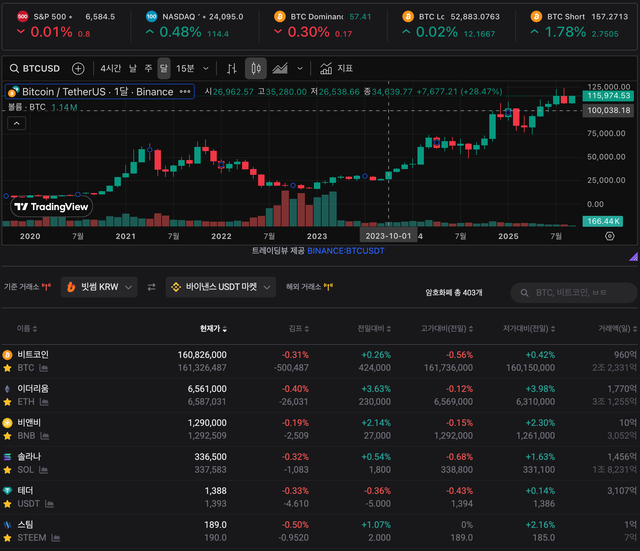Viewport: 640px width, 551px height.
Task: Click the BTC Short ticker
Action: click(x=579, y=24)
